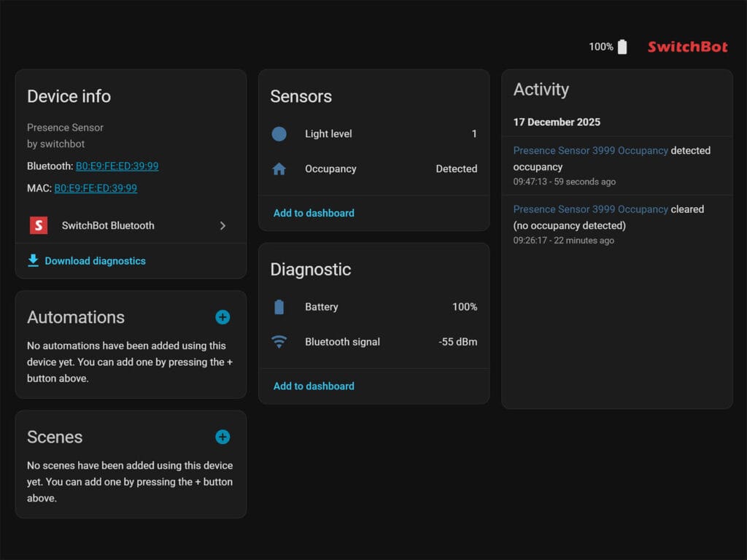
Task: Add Diagnostic card to dashboard
Action: point(314,386)
